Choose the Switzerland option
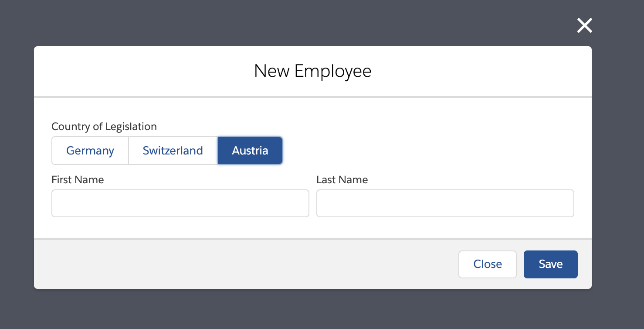Viewport: 644px width, 329px height. [x=173, y=151]
